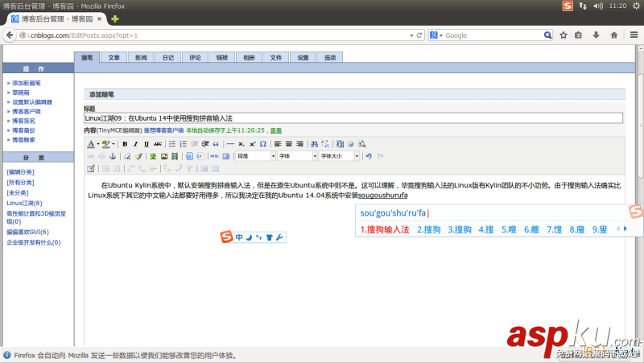The image size is (644, 363).
Task: Toggle Sogou full/half-width moon icon
Action: click(249, 237)
